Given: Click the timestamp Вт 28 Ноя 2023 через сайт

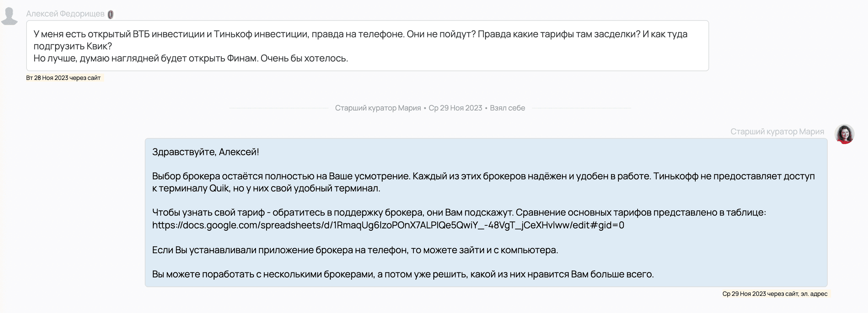Looking at the screenshot, I should (63, 78).
